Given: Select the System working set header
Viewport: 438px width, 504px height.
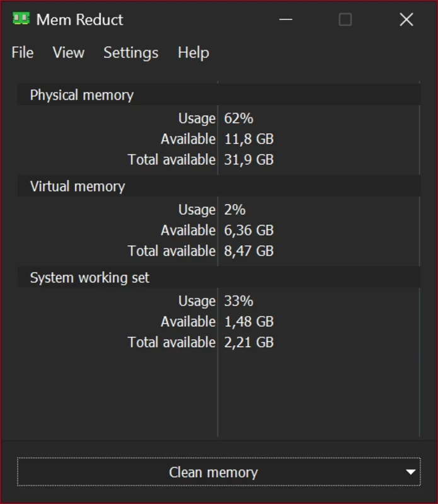Looking at the screenshot, I should (89, 278).
